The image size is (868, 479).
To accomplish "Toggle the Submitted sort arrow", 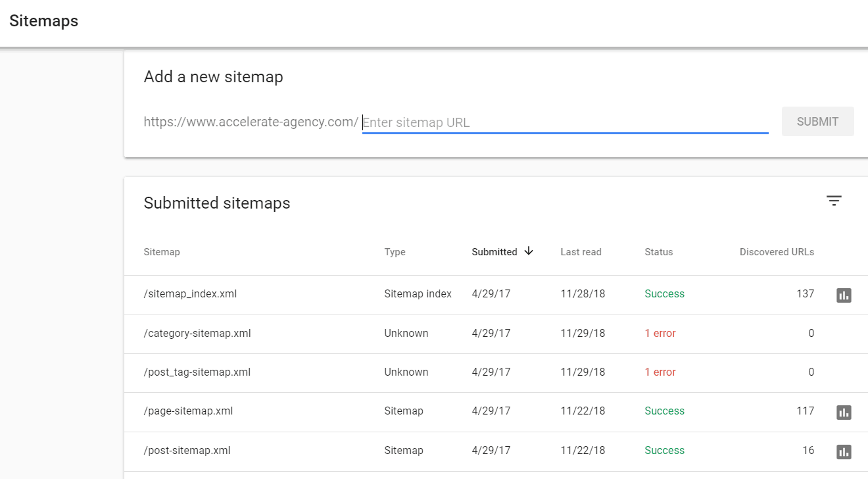I will (x=529, y=251).
